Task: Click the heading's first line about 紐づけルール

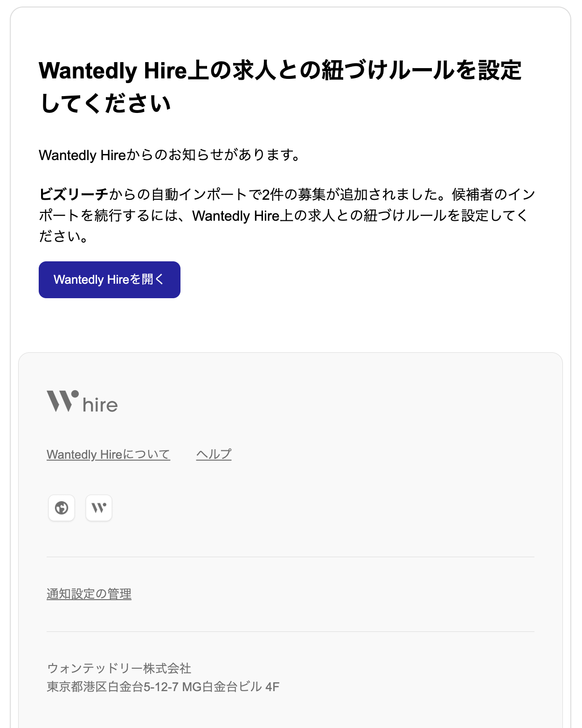Action: [x=280, y=70]
